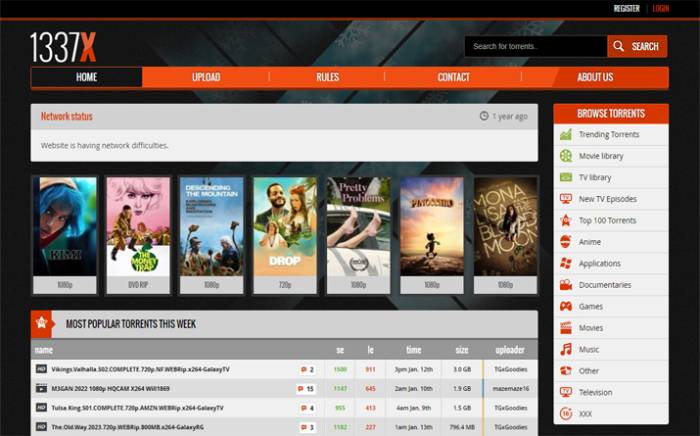Image resolution: width=700 pixels, height=436 pixels.
Task: Click the Search button label
Action: [x=645, y=46]
